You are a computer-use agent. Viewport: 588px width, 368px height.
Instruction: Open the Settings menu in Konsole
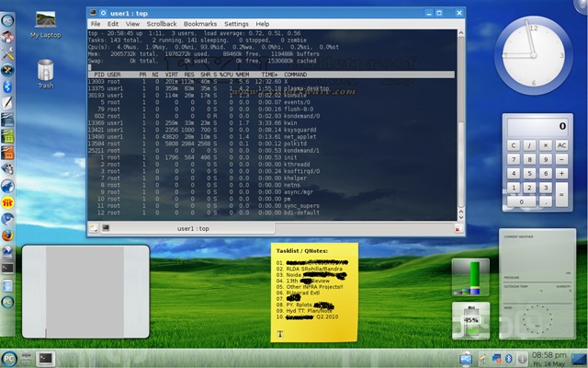click(236, 24)
